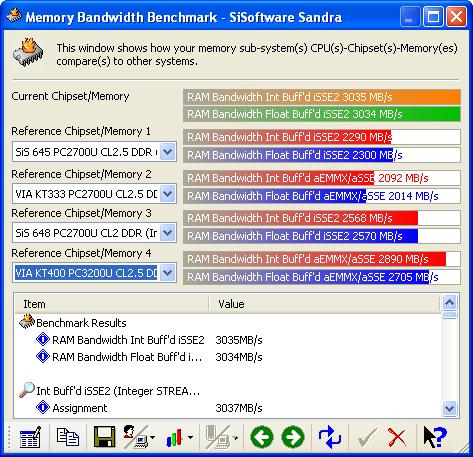
Task: Expand VIA KT400 PC3200U reference combo box
Action: click(167, 273)
